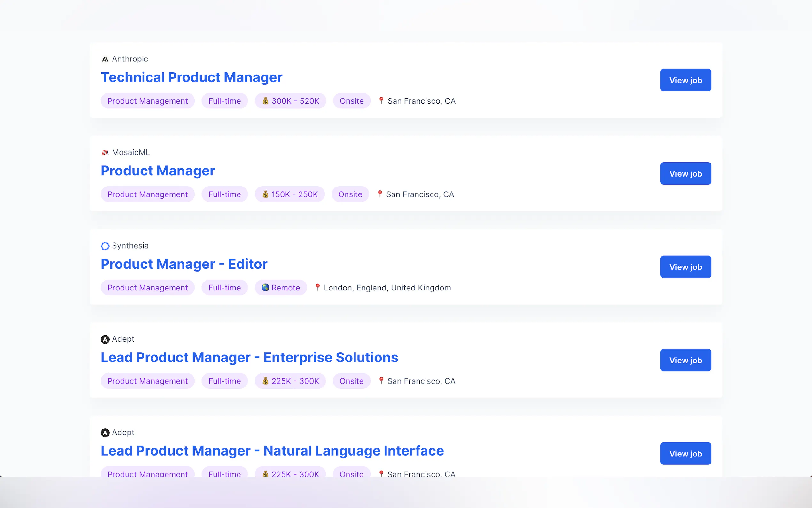
Task: Open the Technical Product Manager job posting
Action: (x=192, y=77)
